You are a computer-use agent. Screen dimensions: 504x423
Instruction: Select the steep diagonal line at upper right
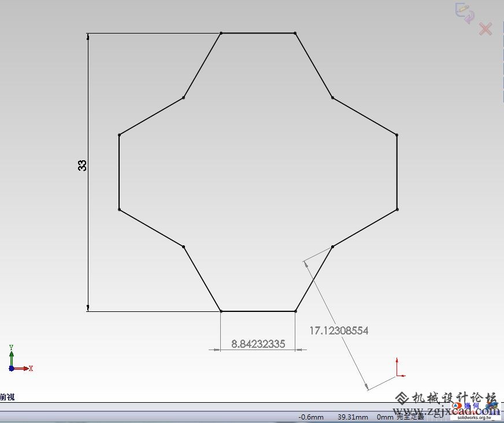tap(314, 65)
